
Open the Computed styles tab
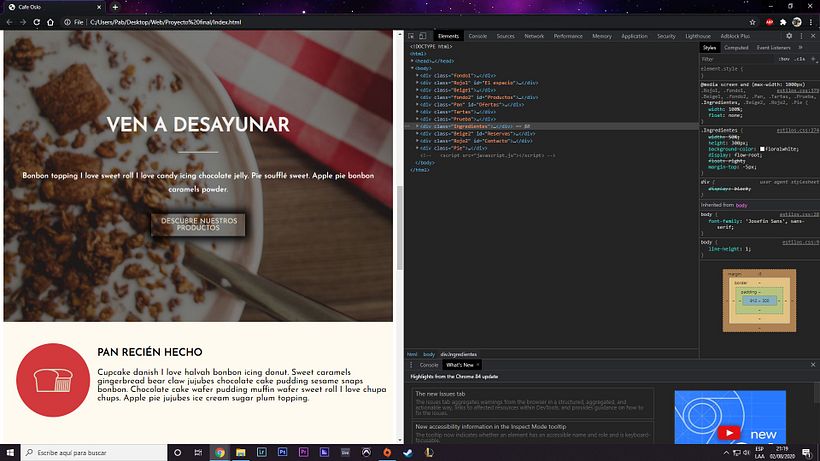click(736, 48)
